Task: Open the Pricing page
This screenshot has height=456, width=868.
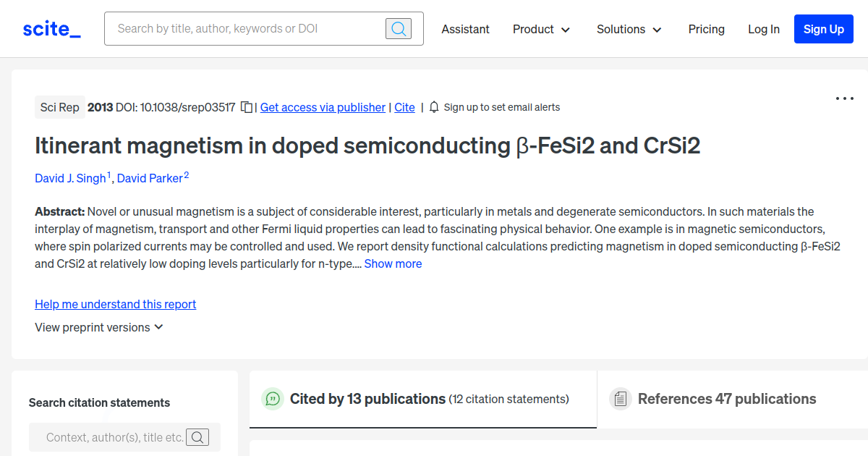Action: click(706, 29)
